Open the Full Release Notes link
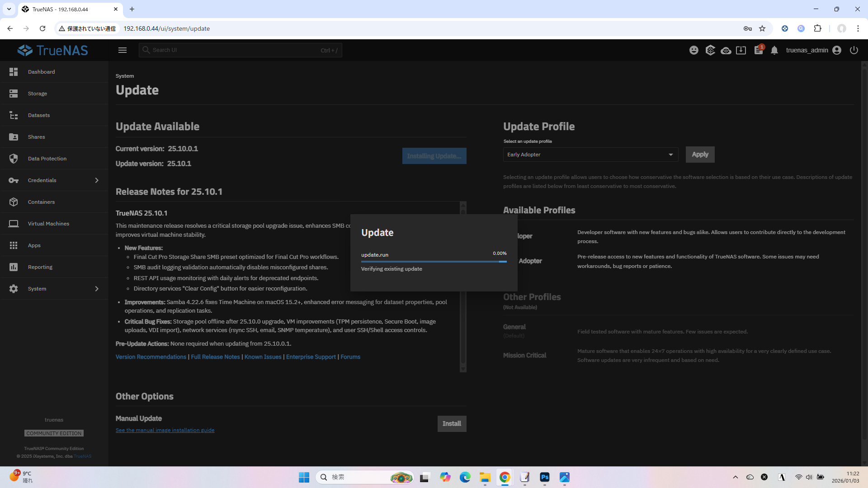 pyautogui.click(x=215, y=357)
